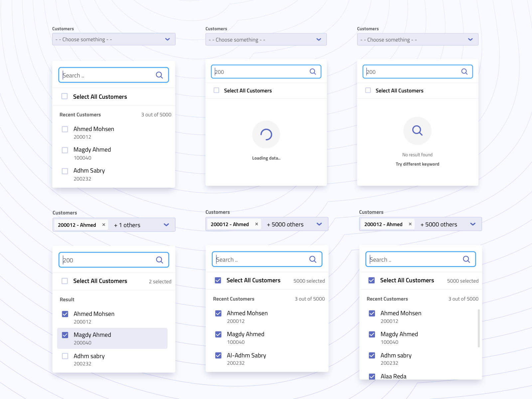Click the search icon next to the '200' query
The image size is (532, 399).
tap(313, 71)
